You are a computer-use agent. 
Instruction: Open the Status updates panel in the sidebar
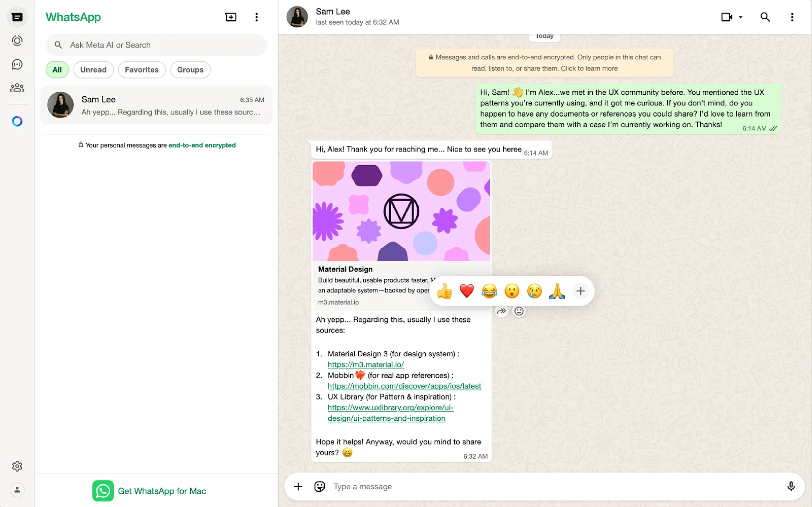(17, 41)
